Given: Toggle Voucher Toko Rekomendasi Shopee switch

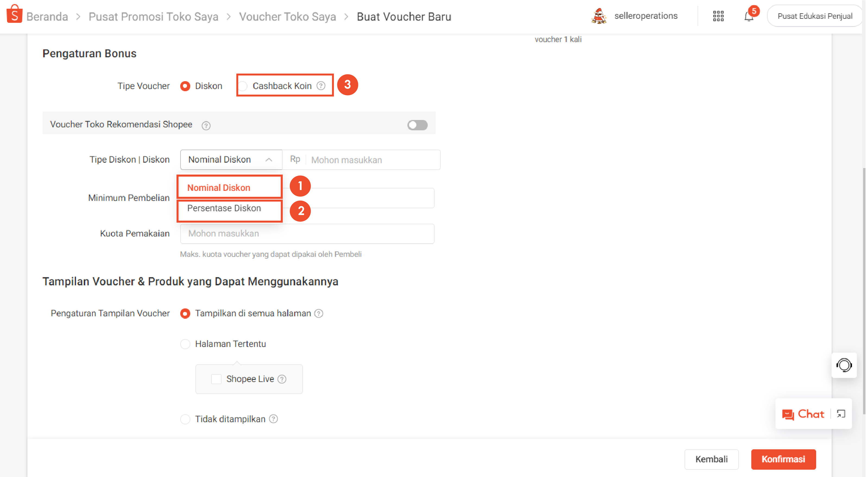Looking at the screenshot, I should 417,125.
